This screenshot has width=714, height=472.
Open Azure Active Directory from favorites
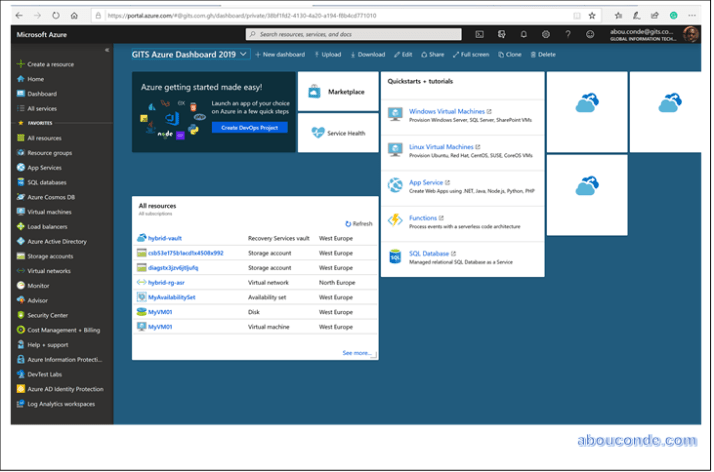[x=56, y=241]
